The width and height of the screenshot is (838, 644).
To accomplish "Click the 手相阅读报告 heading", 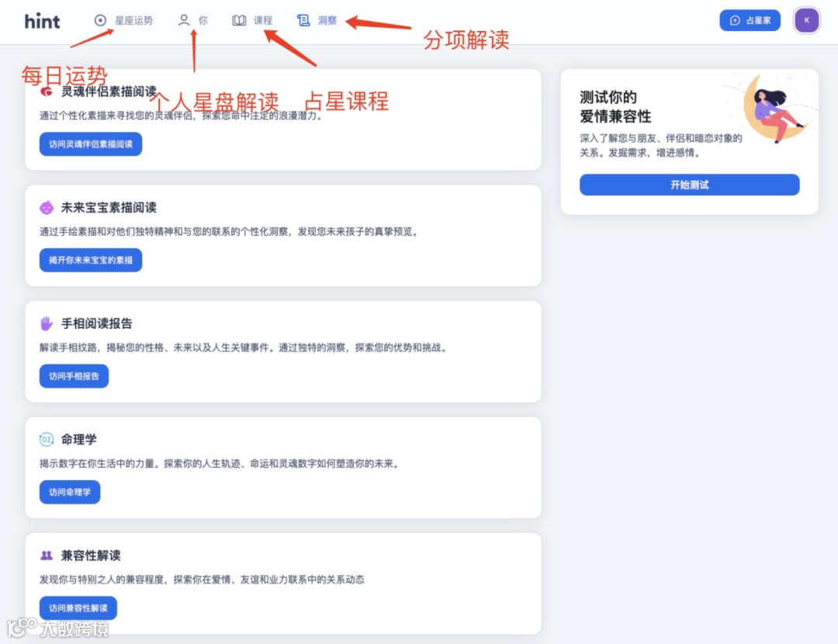I will [x=97, y=324].
